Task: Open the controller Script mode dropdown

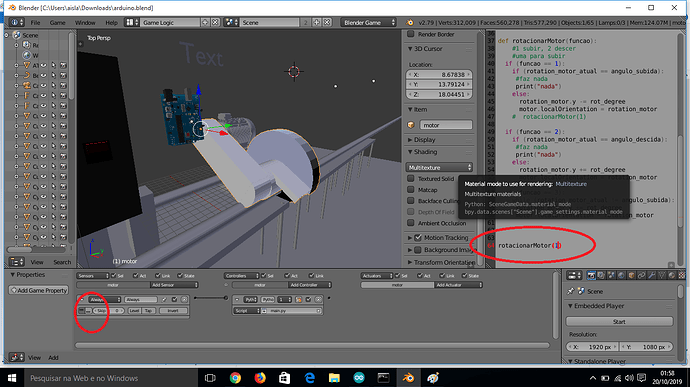Action: 247,310
